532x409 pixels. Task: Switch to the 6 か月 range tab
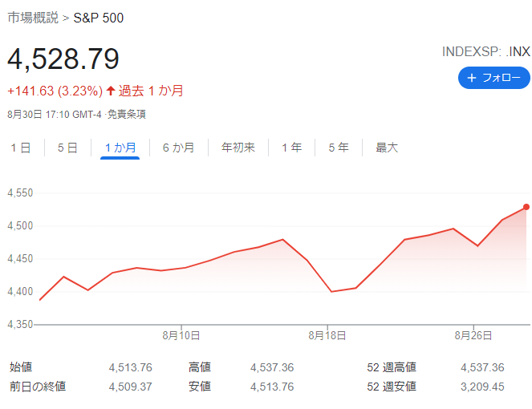click(x=178, y=148)
